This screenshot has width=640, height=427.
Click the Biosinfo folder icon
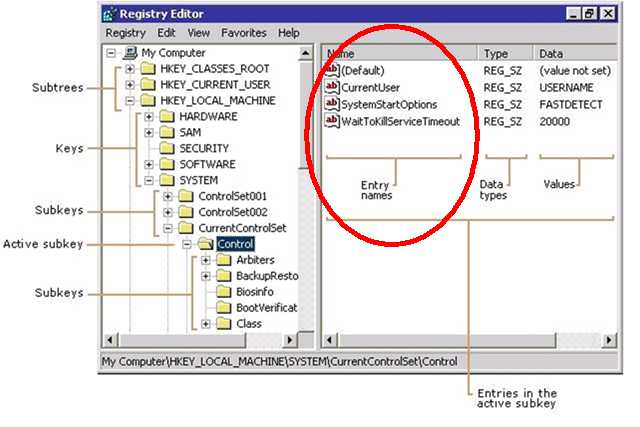pos(224,291)
